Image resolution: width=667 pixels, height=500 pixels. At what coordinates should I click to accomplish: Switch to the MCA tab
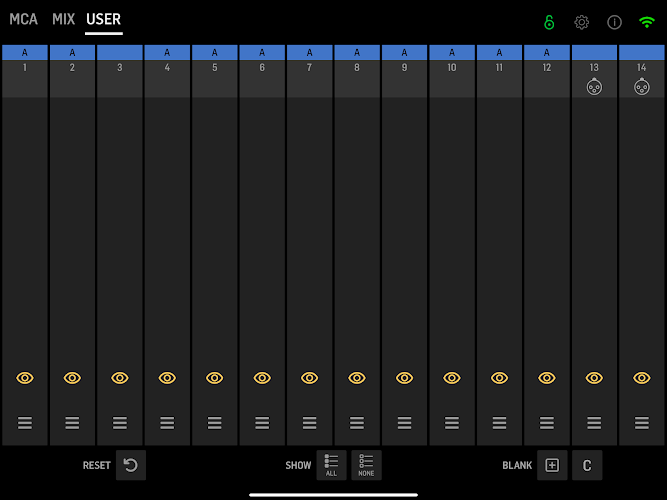coord(24,19)
